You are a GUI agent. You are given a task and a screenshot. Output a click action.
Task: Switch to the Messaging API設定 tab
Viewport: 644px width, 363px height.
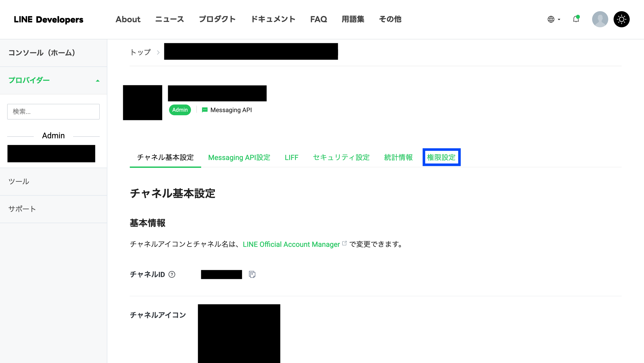tap(239, 157)
